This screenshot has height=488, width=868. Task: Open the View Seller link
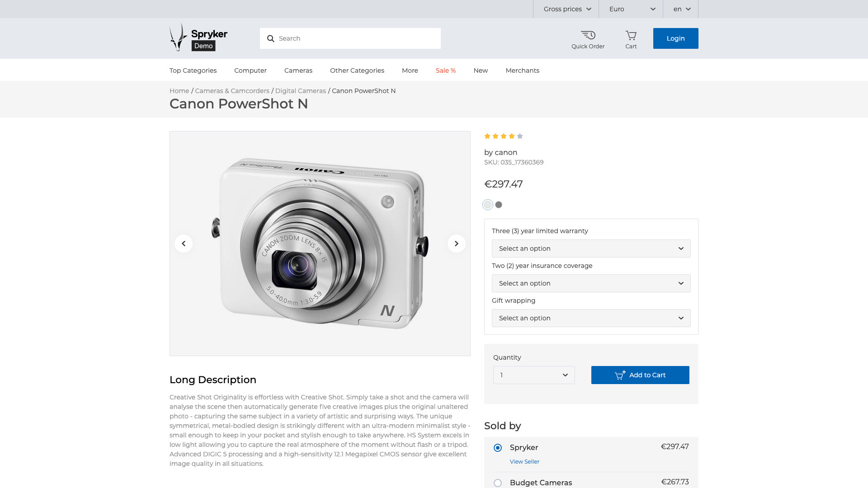(x=524, y=461)
